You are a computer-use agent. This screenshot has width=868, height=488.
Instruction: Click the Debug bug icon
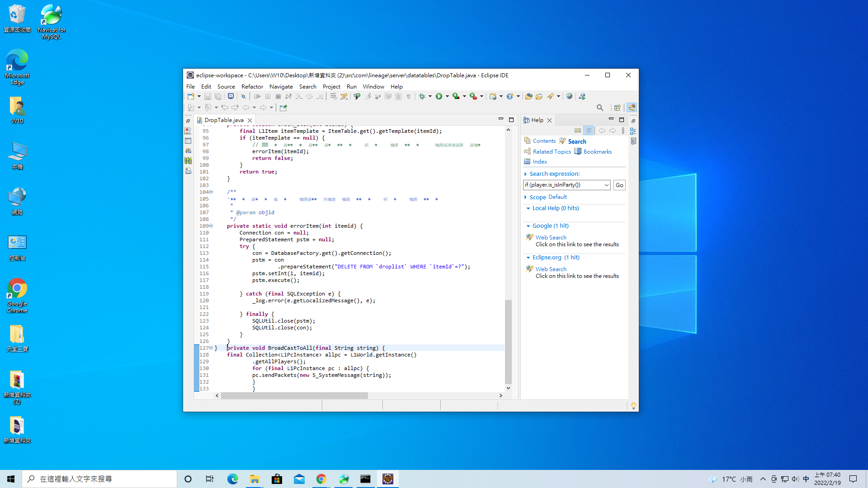pyautogui.click(x=422, y=96)
